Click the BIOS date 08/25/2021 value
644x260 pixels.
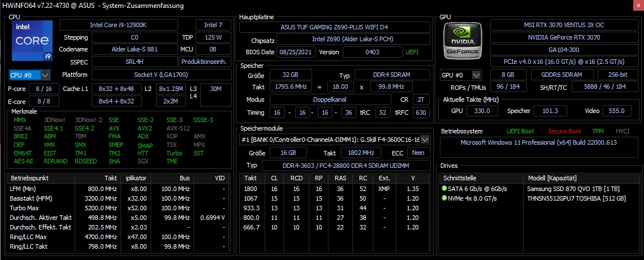tap(296, 52)
